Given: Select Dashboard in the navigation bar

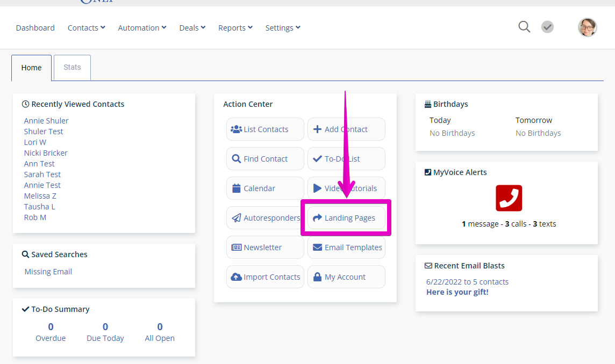Looking at the screenshot, I should (x=35, y=27).
